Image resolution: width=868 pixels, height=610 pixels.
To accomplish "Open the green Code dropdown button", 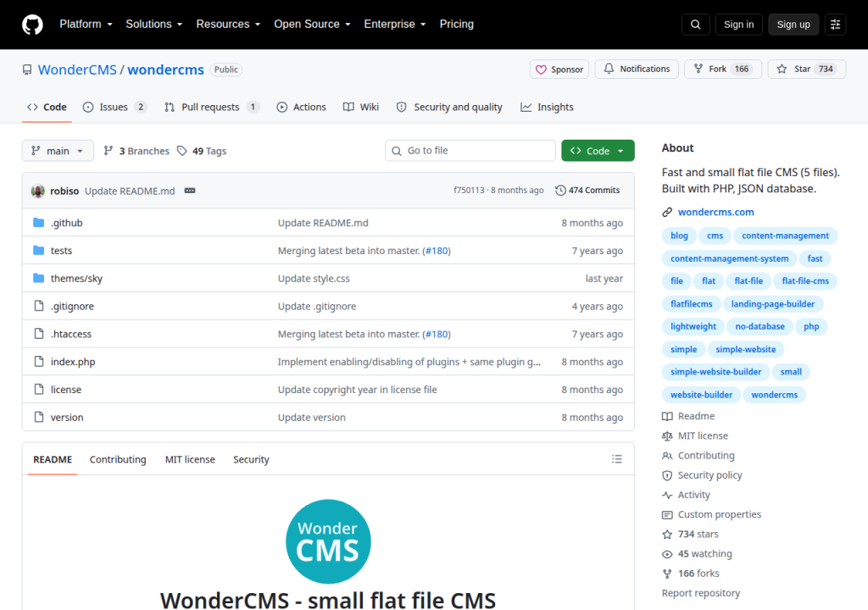I will point(598,151).
